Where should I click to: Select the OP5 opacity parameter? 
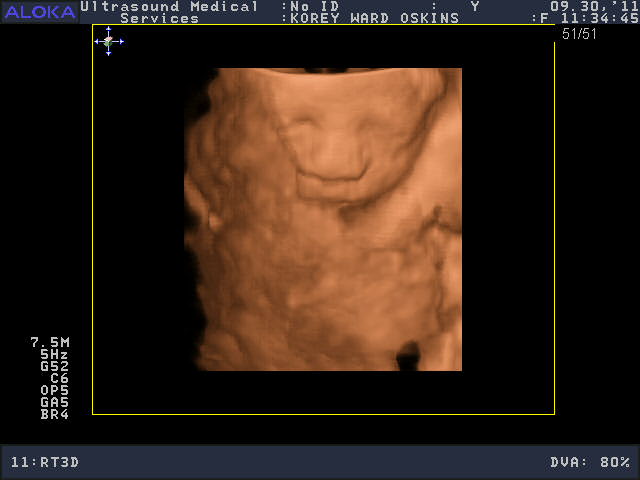tap(54, 390)
